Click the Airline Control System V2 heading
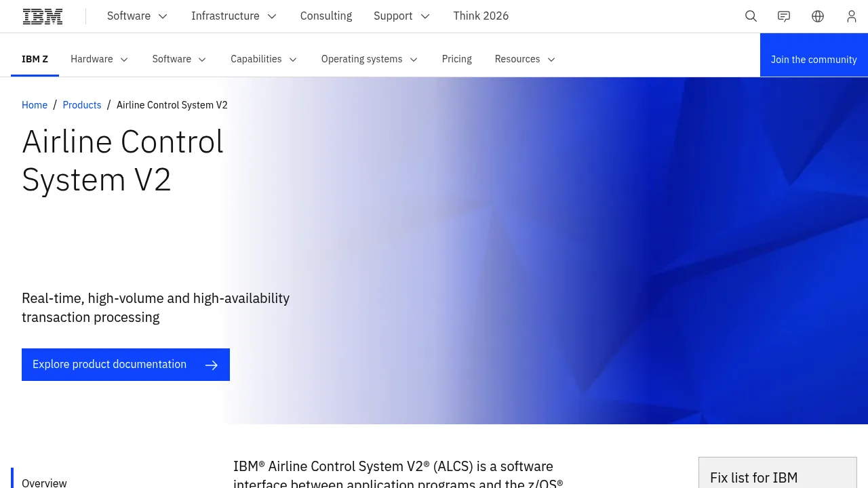 tap(123, 161)
